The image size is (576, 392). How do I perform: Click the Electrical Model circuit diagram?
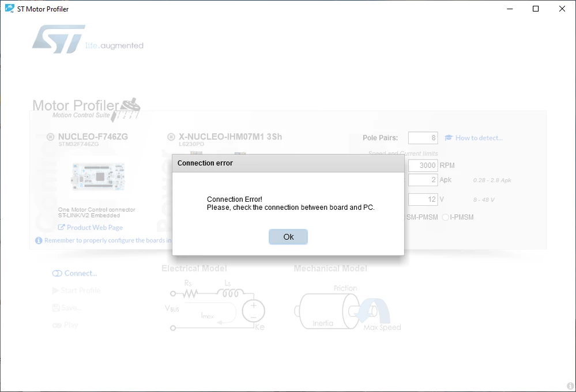point(215,306)
